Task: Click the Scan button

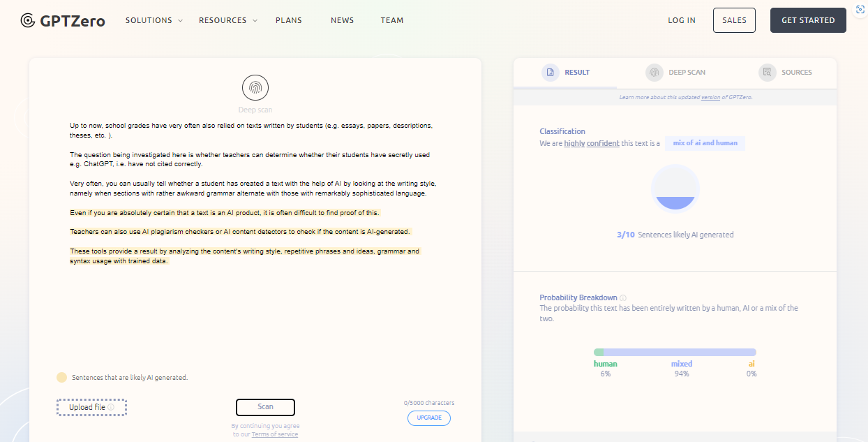Action: click(x=265, y=407)
